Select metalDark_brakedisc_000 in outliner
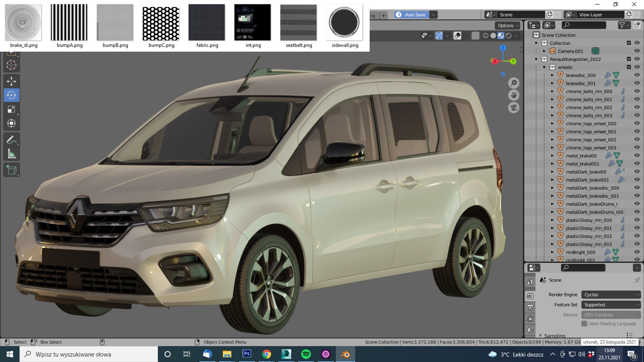This screenshot has height=362, width=644. (592, 188)
